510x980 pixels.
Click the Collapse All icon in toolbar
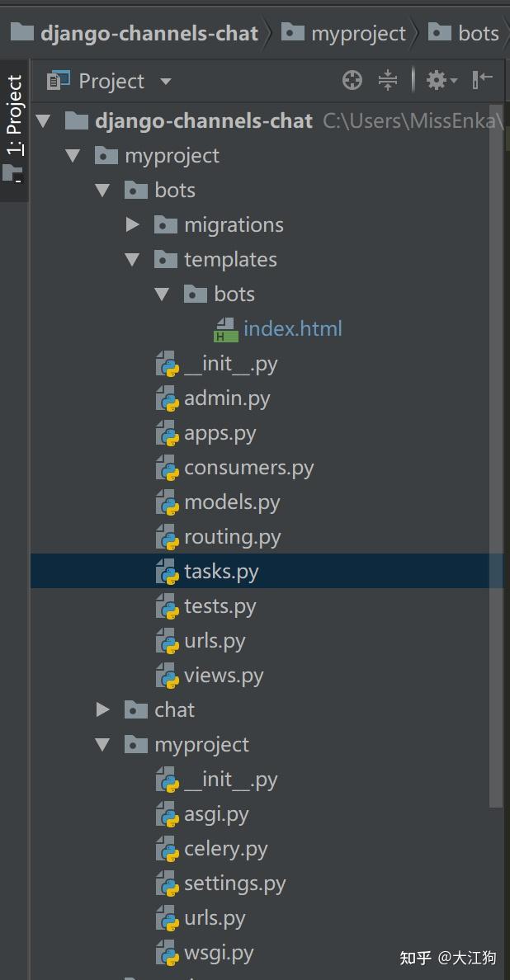click(386, 80)
